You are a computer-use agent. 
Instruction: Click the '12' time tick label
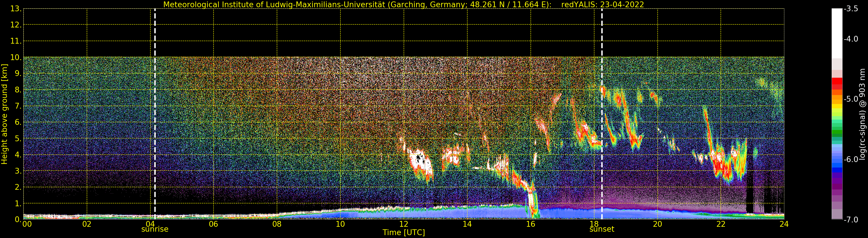click(404, 224)
